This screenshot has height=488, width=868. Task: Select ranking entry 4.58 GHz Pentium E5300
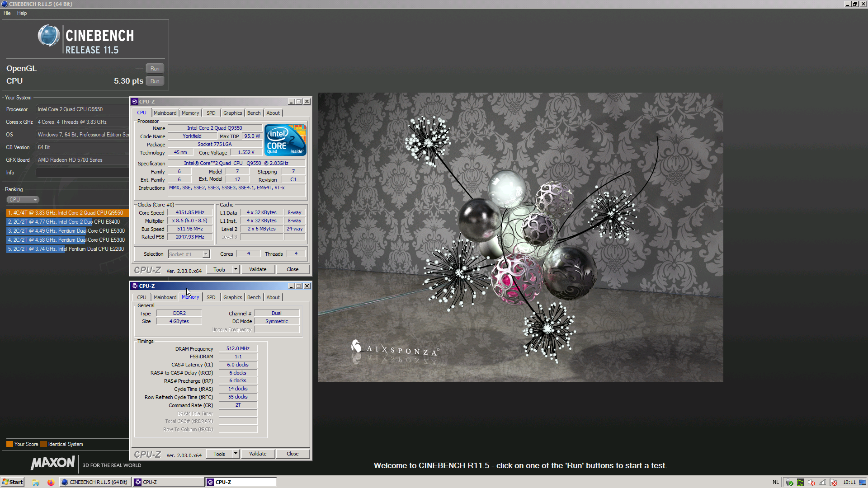tap(68, 240)
